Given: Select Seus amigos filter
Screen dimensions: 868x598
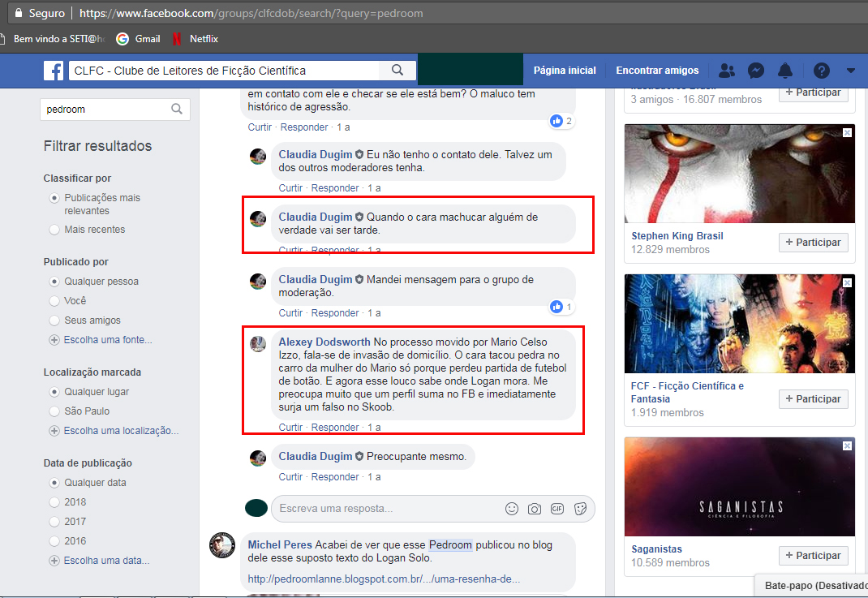Looking at the screenshot, I should [54, 320].
